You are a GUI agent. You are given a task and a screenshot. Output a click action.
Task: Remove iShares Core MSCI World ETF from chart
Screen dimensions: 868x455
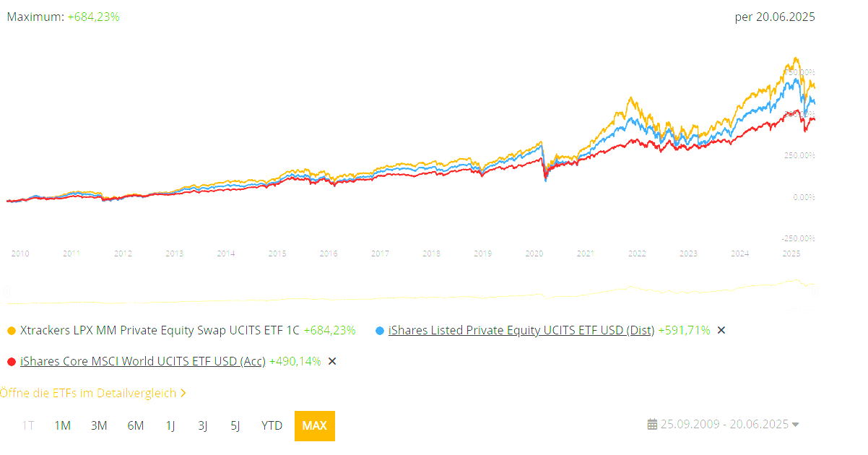tap(332, 361)
